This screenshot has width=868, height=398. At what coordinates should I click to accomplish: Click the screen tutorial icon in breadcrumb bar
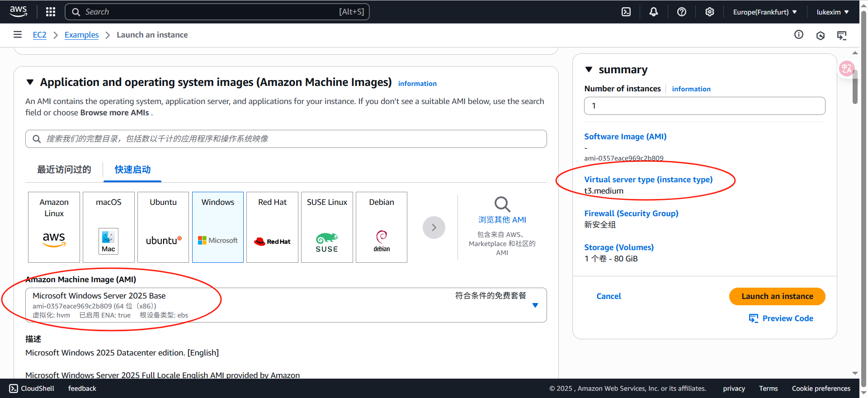[842, 35]
